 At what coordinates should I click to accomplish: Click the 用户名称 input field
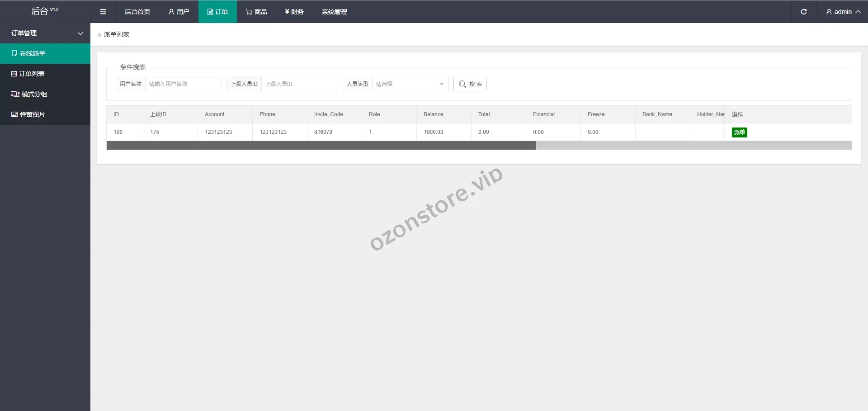click(183, 84)
